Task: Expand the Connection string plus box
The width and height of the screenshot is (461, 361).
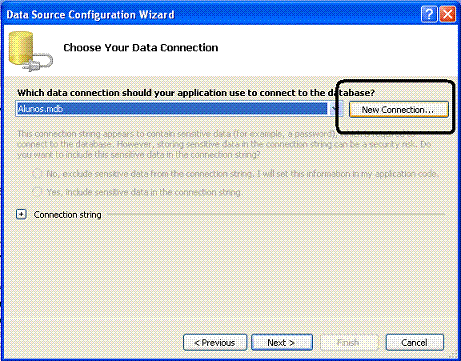Action: pos(21,214)
